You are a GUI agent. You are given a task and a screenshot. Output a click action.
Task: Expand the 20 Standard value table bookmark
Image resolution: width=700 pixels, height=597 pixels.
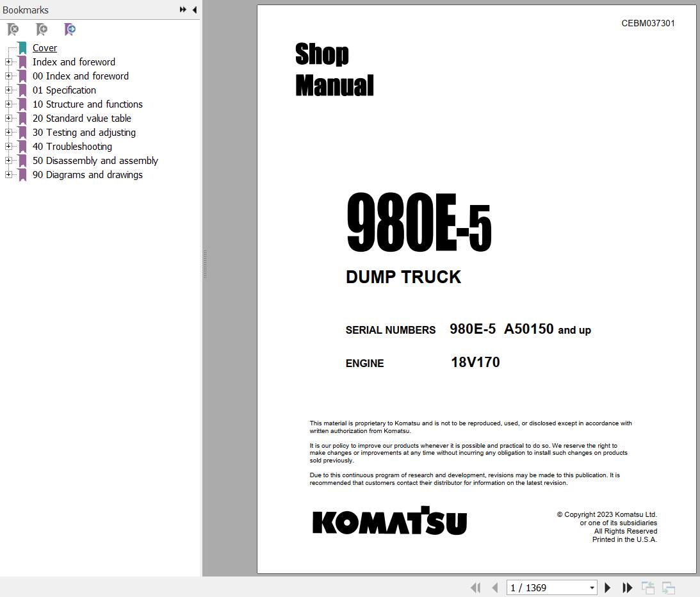click(x=8, y=119)
